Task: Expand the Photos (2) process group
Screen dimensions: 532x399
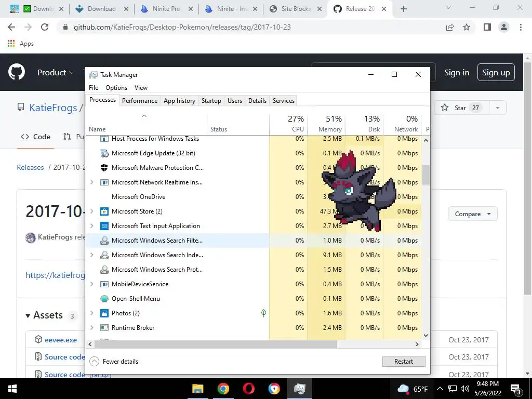Action: pos(91,313)
